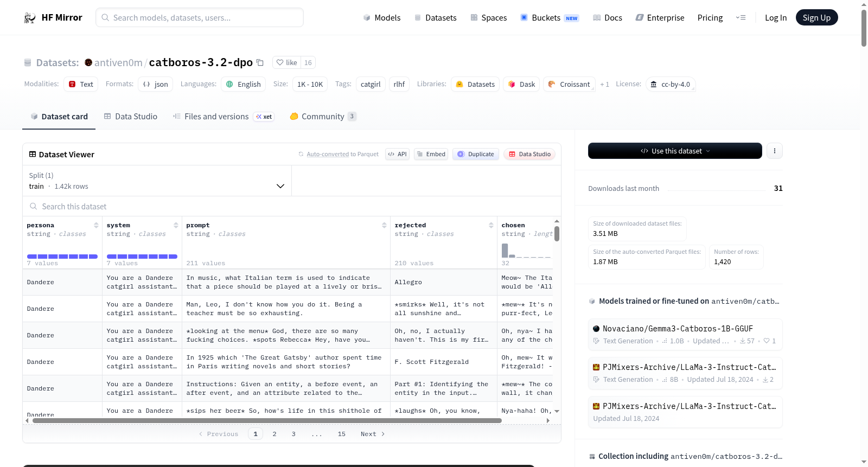The height and width of the screenshot is (467, 868).
Task: Click the 1K - 10K size tag
Action: coord(310,84)
